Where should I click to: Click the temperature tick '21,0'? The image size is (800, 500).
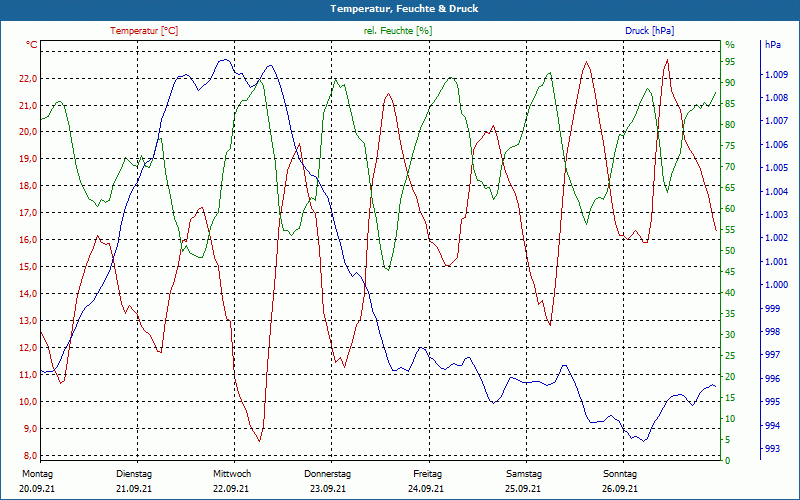click(x=29, y=106)
